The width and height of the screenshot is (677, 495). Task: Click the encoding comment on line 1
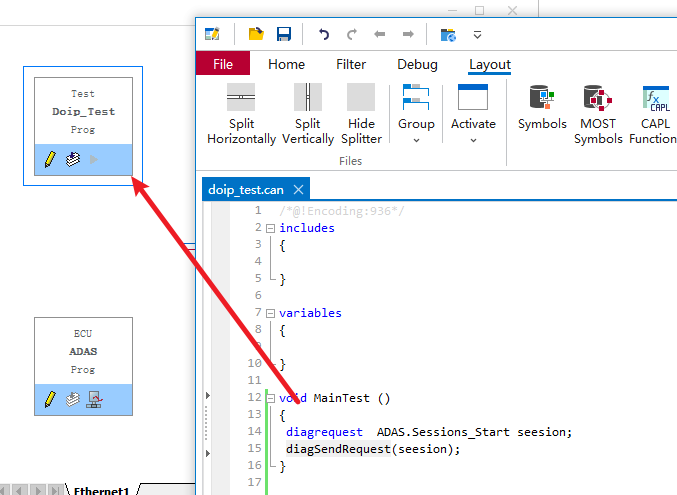click(342, 211)
